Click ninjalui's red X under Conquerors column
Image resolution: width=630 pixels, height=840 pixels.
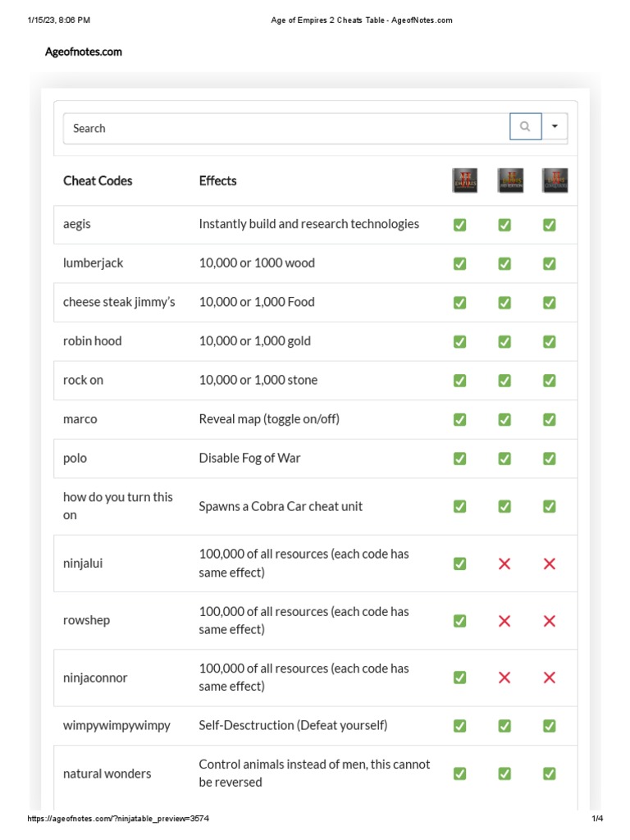(x=550, y=564)
